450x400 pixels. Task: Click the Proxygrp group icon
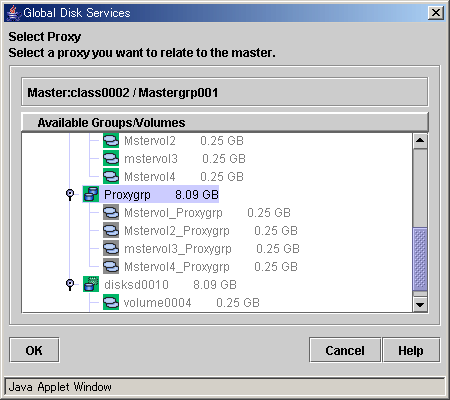click(91, 194)
